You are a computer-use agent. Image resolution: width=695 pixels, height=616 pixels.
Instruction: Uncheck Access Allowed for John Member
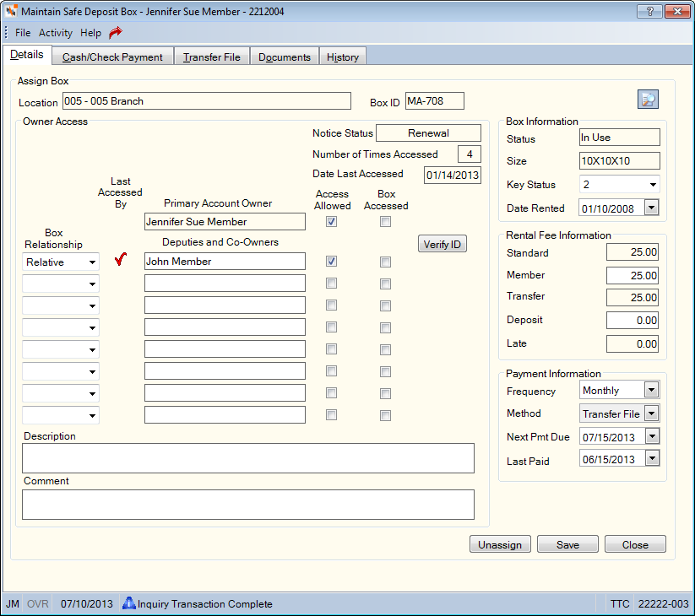(x=331, y=262)
